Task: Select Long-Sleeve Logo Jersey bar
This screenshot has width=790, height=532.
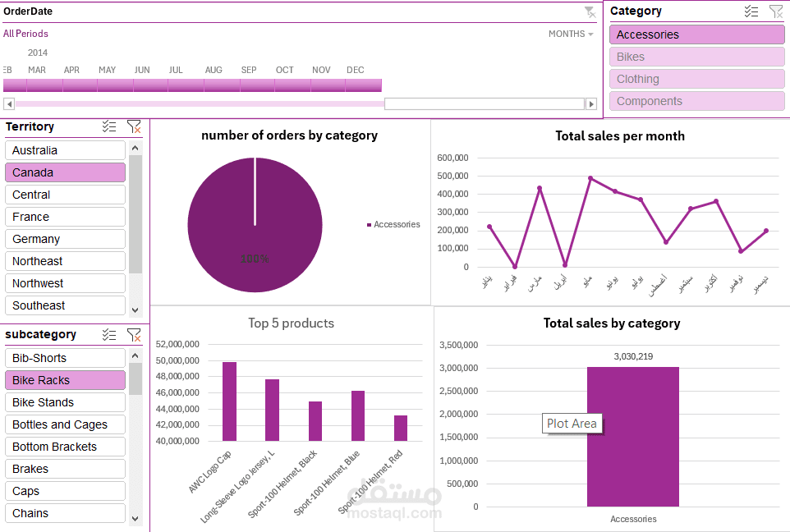Action: [x=272, y=410]
